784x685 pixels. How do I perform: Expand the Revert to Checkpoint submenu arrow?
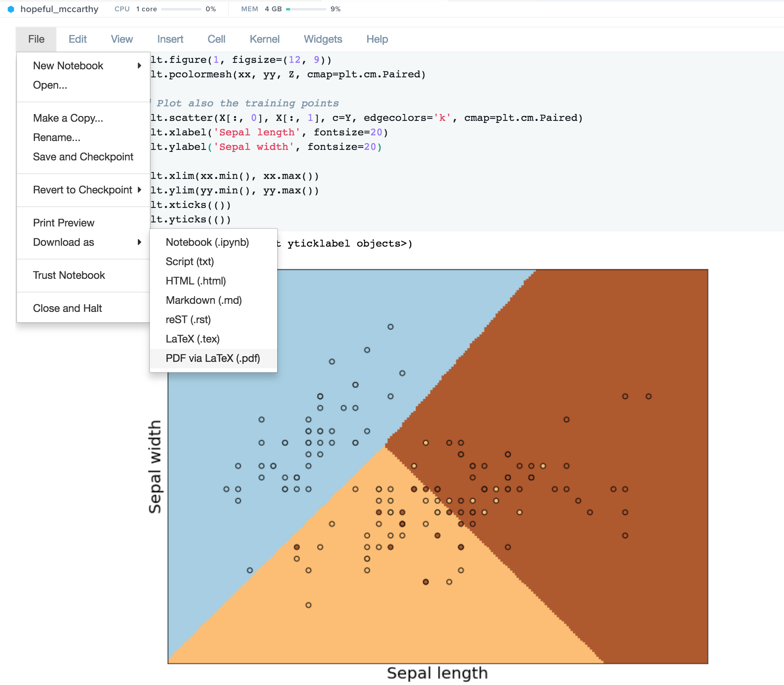[139, 190]
